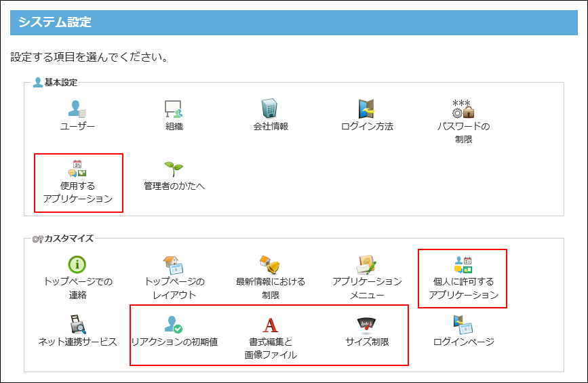The width and height of the screenshot is (588, 383).
Task: Open the 管理者のかたへ text link
Action: (174, 186)
